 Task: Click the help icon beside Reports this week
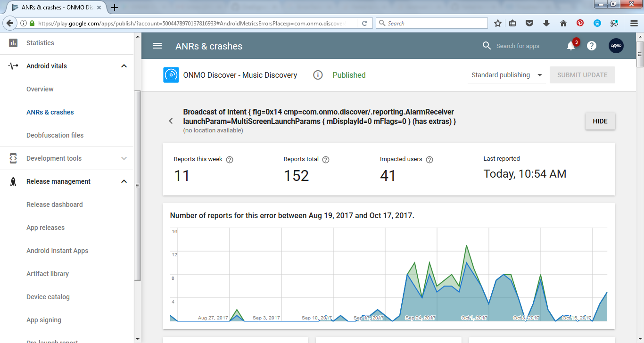(230, 159)
